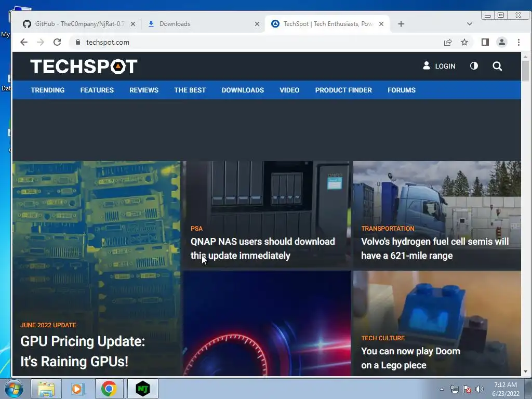
Task: Open the PRODUCT FINDER page
Action: tap(343, 90)
